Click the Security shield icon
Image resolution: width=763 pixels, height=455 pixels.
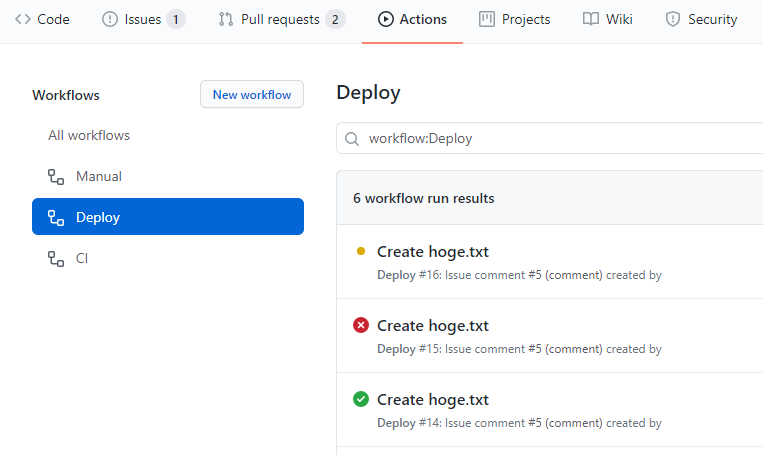point(672,19)
